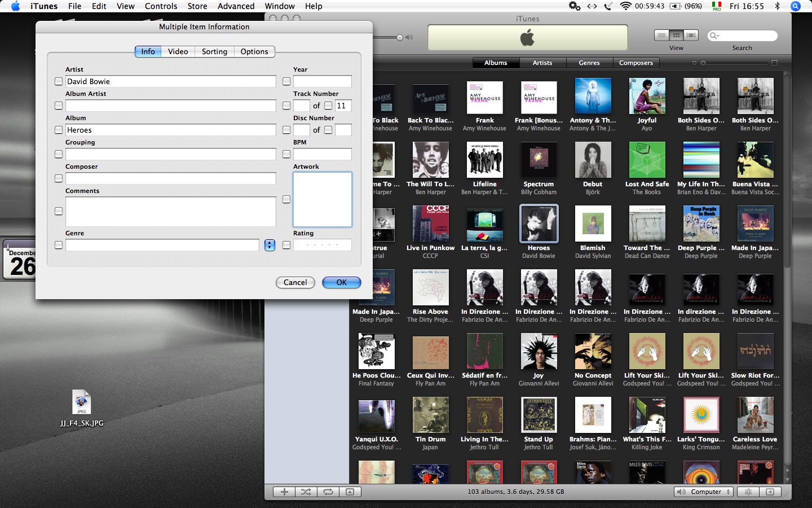The image size is (812, 508).
Task: Open the Apple menu
Action: point(15,6)
